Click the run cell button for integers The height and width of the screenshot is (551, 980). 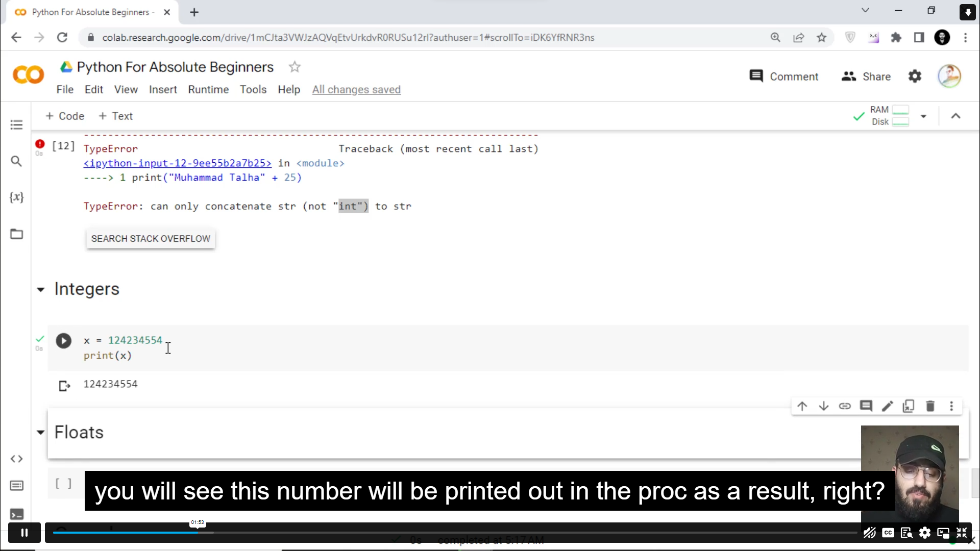63,340
